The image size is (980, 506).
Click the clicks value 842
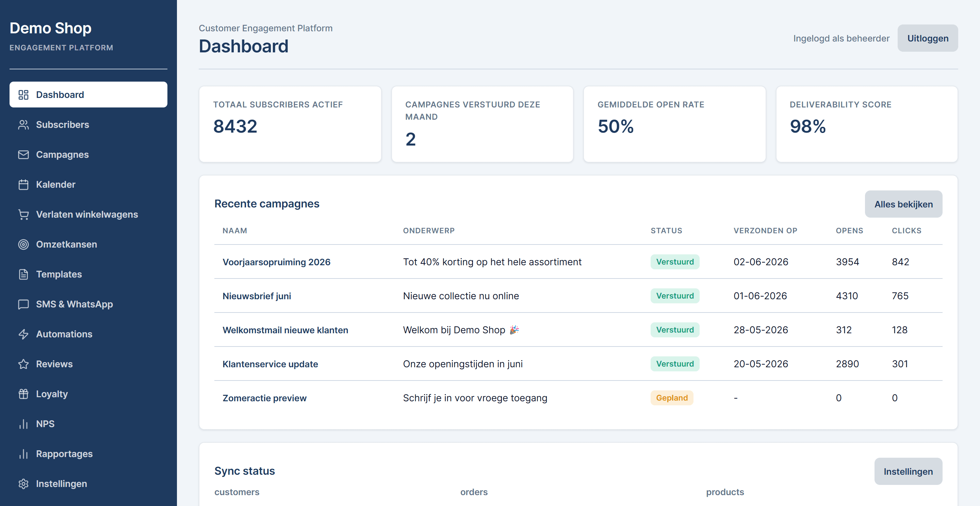tap(900, 262)
